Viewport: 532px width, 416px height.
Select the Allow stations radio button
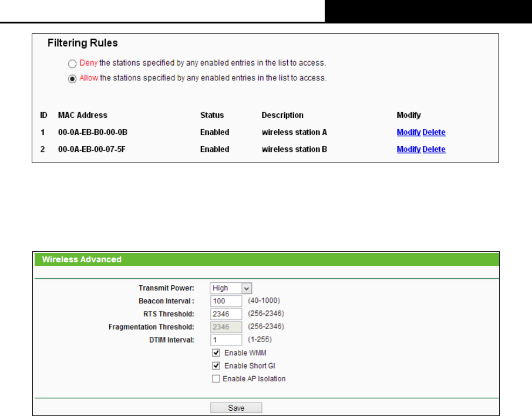(72, 79)
